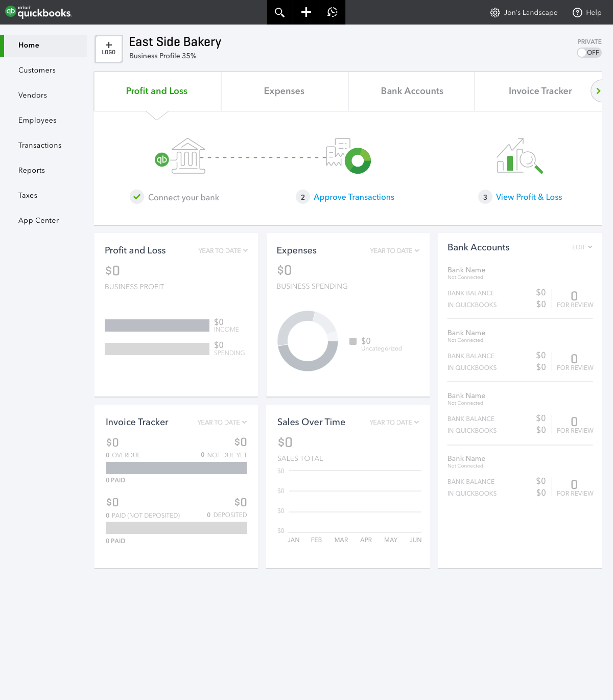Viewport: 613px width, 700px height.
Task: Click the Help link text
Action: tap(594, 13)
